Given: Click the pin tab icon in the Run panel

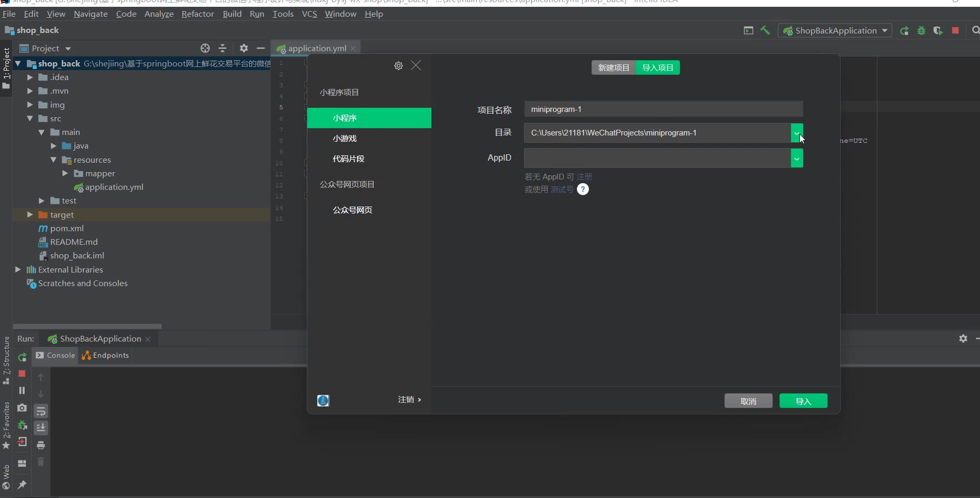Looking at the screenshot, I should pyautogui.click(x=22, y=484).
